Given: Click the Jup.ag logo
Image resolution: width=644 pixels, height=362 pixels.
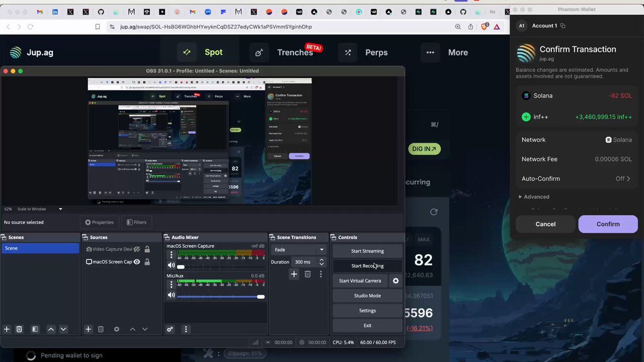Looking at the screenshot, I should pyautogui.click(x=32, y=53).
